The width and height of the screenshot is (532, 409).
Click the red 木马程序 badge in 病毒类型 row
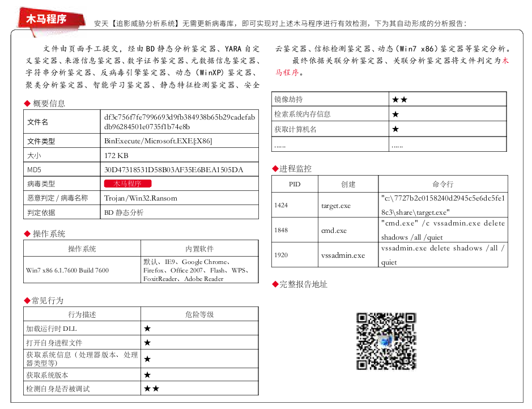tap(128, 184)
